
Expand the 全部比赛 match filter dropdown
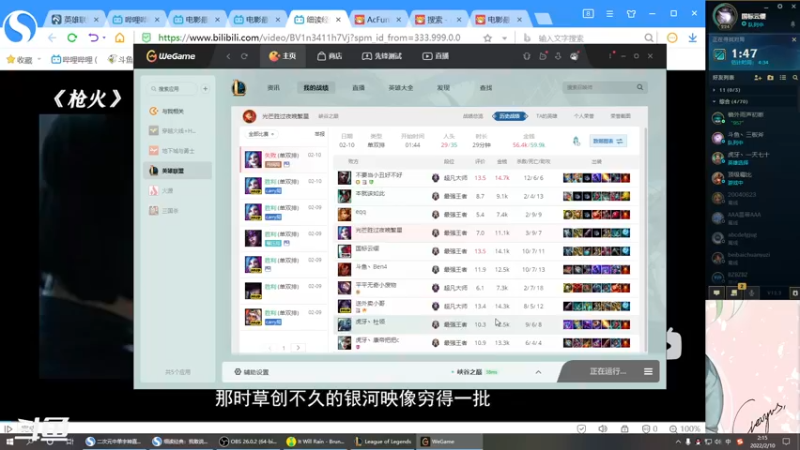pos(261,134)
